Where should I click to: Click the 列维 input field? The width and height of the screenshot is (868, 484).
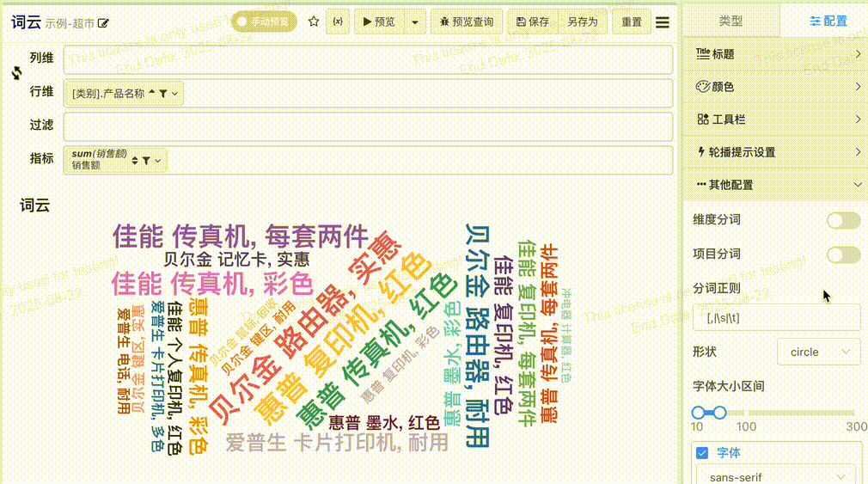[x=368, y=59]
